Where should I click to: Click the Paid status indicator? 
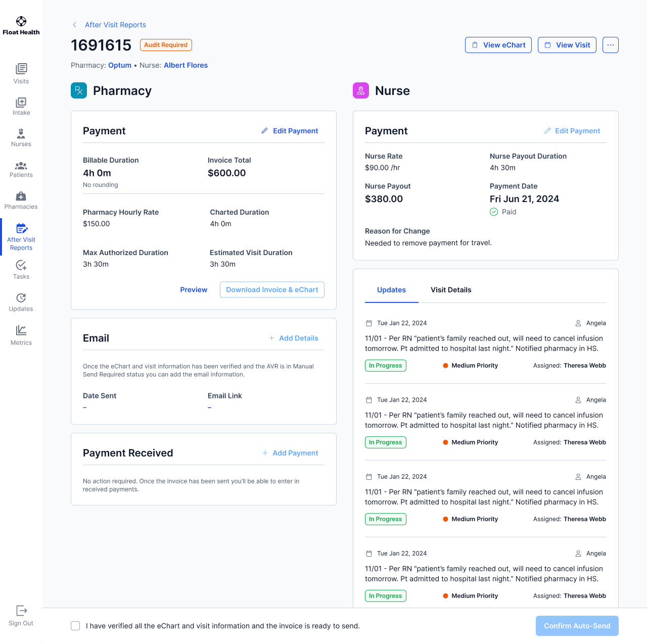click(503, 212)
